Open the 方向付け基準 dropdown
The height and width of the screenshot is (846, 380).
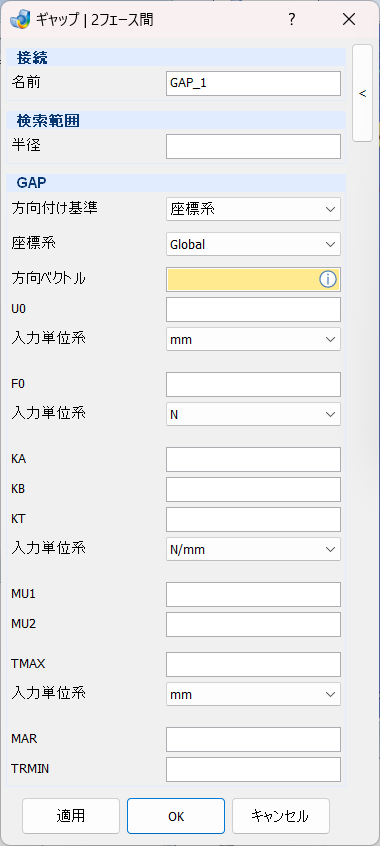[x=253, y=209]
